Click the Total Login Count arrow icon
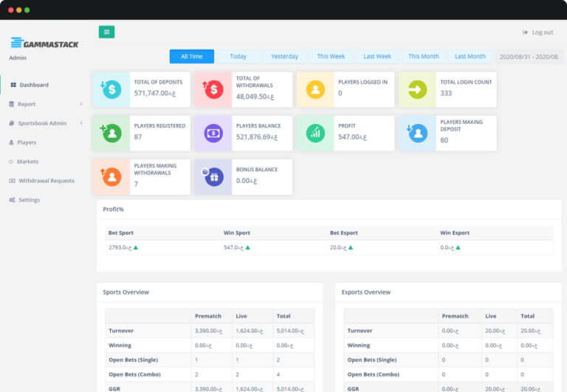Screen dimensions: 567x392 click(x=417, y=89)
